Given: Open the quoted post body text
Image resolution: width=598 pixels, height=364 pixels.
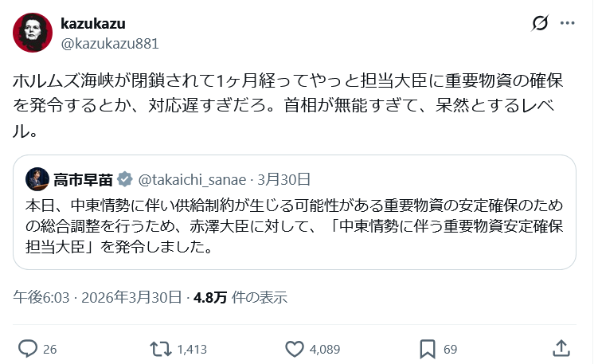Looking at the screenshot, I should 287,226.
